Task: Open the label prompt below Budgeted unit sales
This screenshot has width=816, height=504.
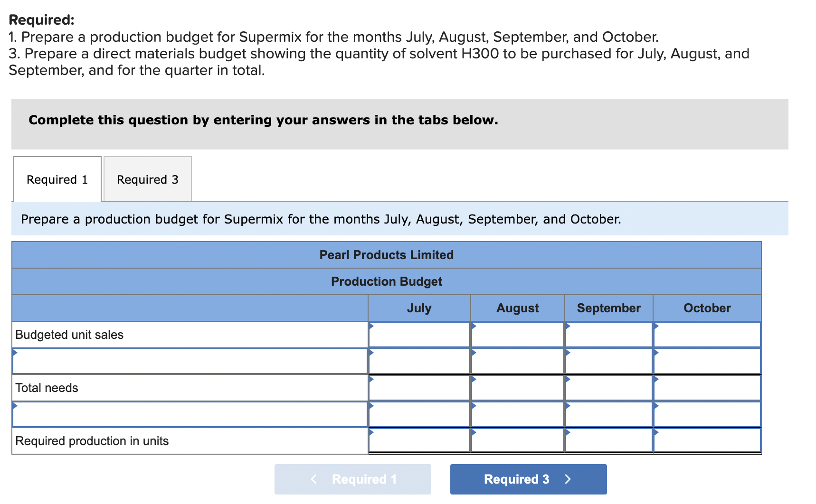Action: tap(190, 361)
